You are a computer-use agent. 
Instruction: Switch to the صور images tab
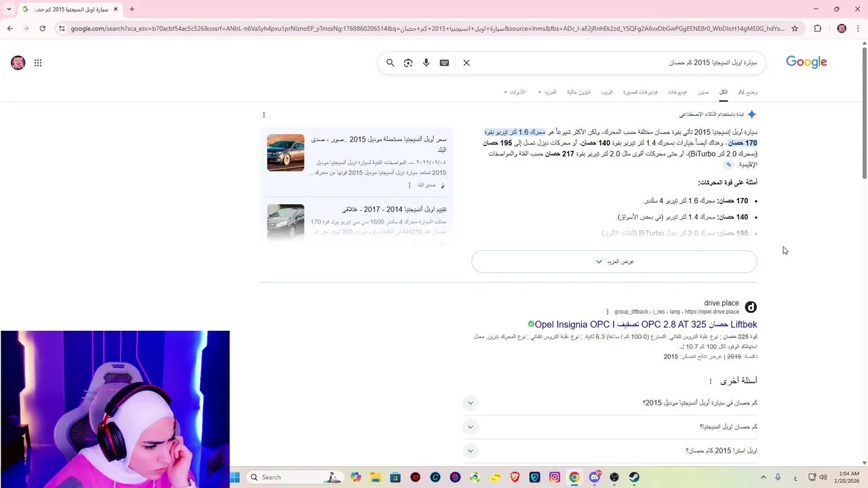703,92
